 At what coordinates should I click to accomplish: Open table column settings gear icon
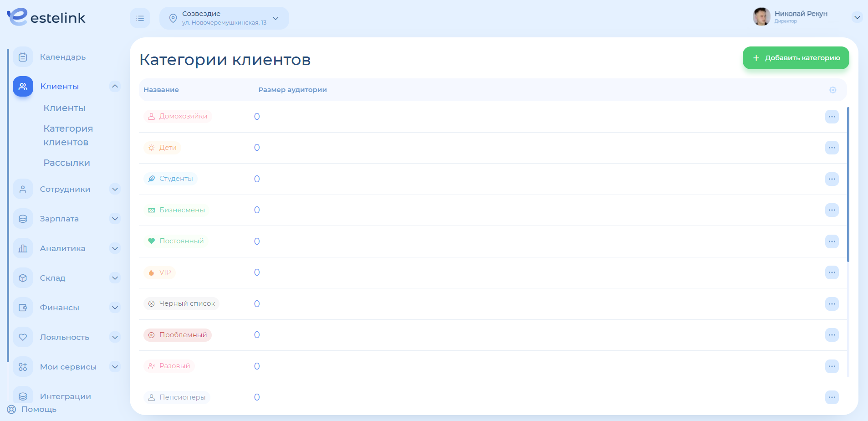click(832, 90)
